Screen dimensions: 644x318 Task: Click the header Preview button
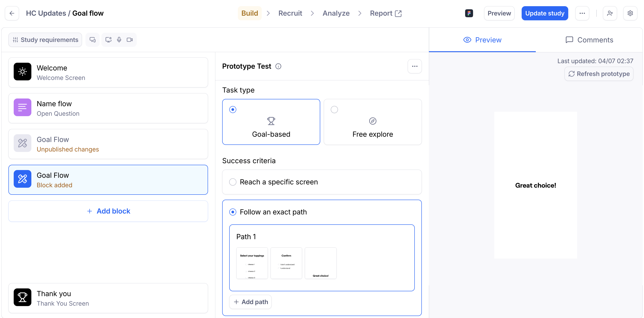499,13
